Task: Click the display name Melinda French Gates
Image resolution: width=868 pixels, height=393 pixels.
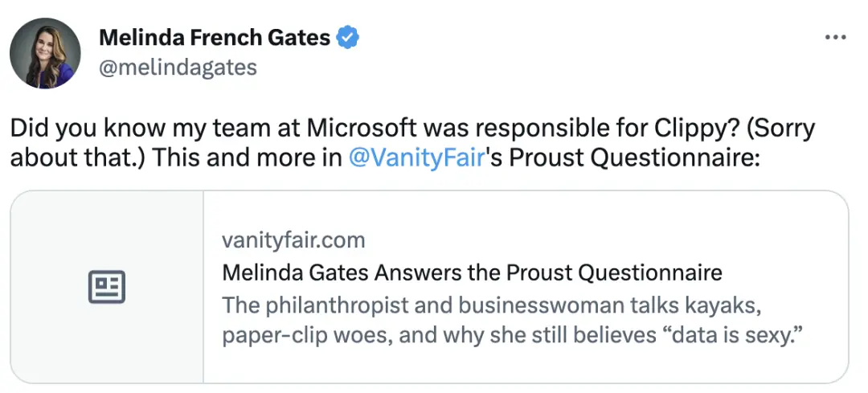Action: click(x=215, y=39)
